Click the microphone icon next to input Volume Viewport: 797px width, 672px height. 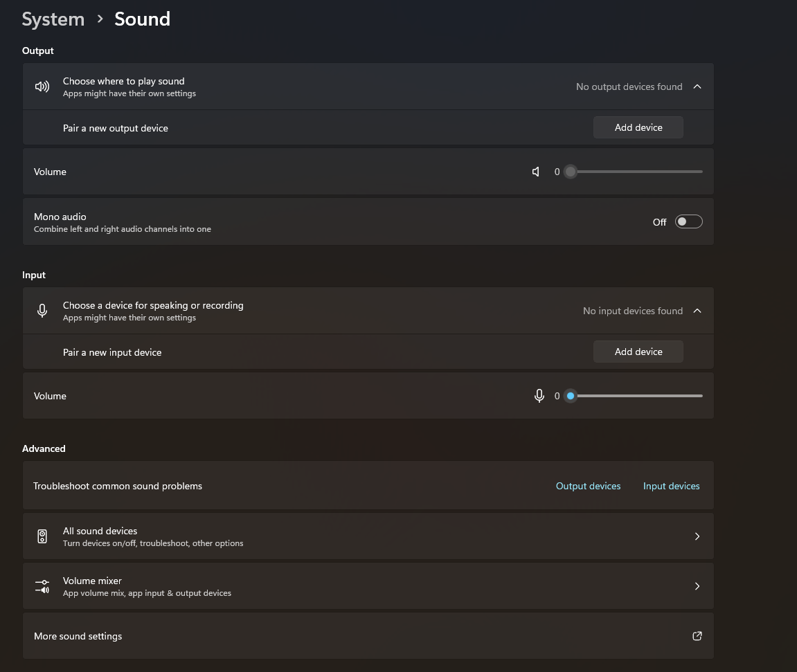coord(539,395)
